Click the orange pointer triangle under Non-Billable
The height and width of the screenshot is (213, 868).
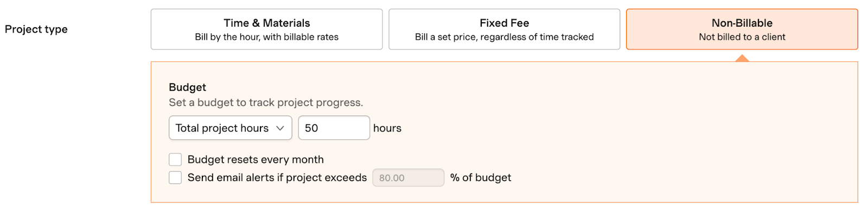[742, 58]
